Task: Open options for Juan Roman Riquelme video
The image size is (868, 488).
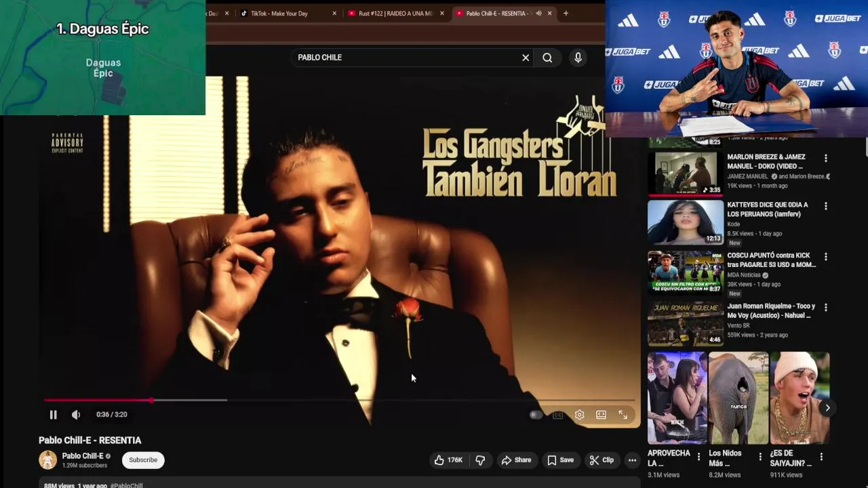Action: [x=825, y=308]
